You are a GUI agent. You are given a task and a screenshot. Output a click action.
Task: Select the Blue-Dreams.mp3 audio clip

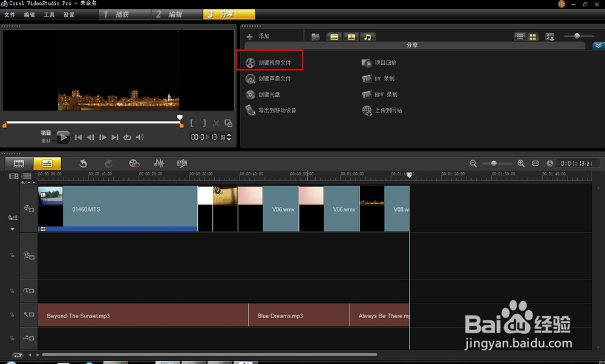pos(299,316)
